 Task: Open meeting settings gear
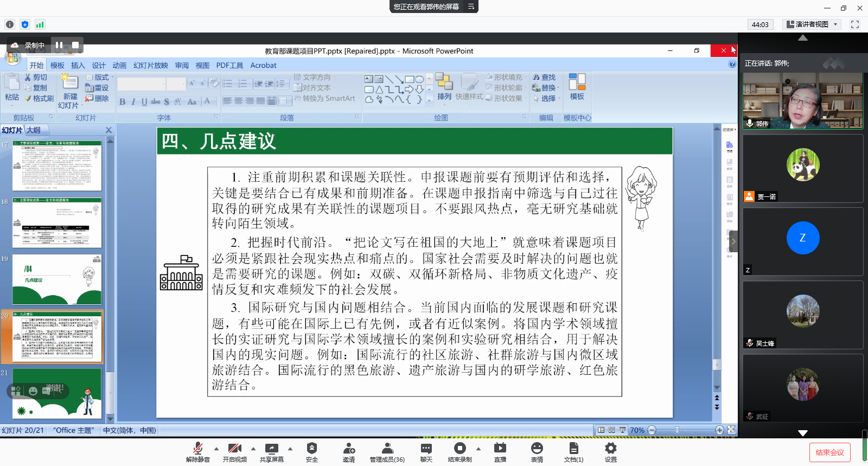click(611, 449)
